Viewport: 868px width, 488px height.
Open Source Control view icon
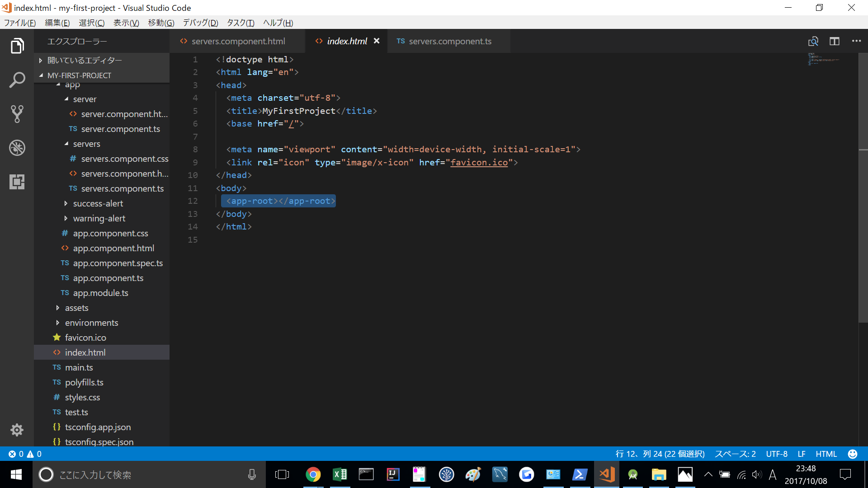click(17, 114)
